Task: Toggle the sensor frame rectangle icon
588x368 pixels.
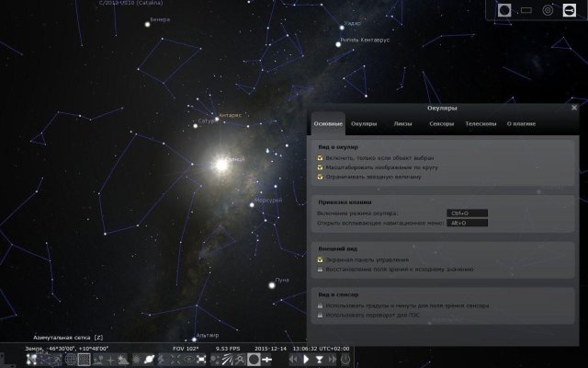Action: tap(526, 10)
